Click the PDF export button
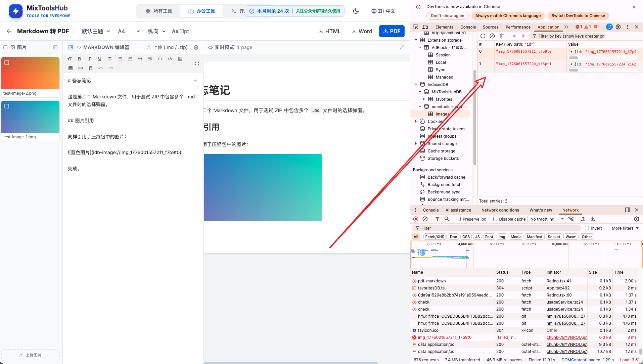The height and width of the screenshot is (364, 643). coord(392,31)
